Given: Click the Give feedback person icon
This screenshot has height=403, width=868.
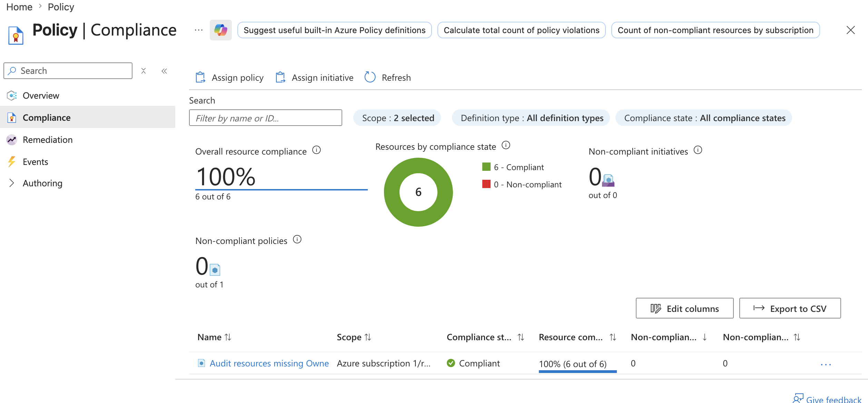Looking at the screenshot, I should (x=798, y=399).
